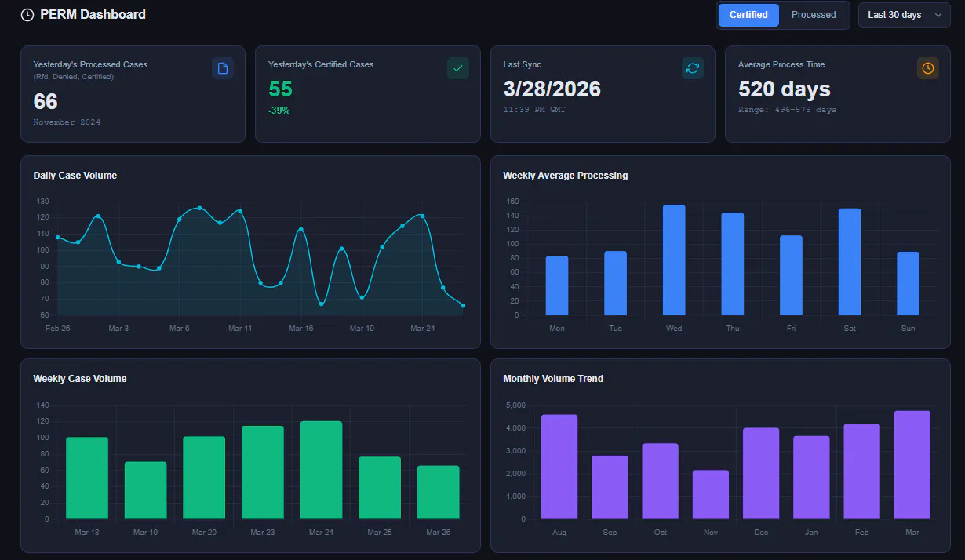Switch to the Certified view
This screenshot has width=965, height=560.
[748, 15]
